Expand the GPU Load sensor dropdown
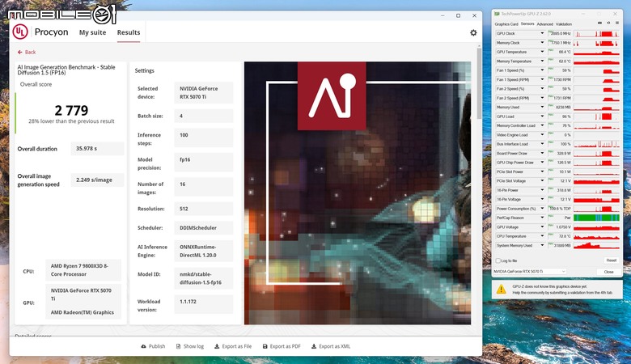631x364 pixels. pos(542,116)
